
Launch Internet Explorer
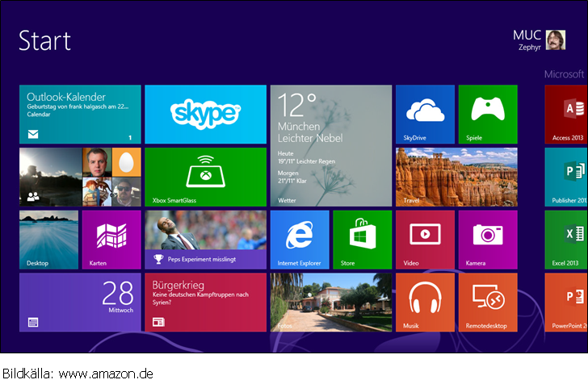tap(300, 239)
